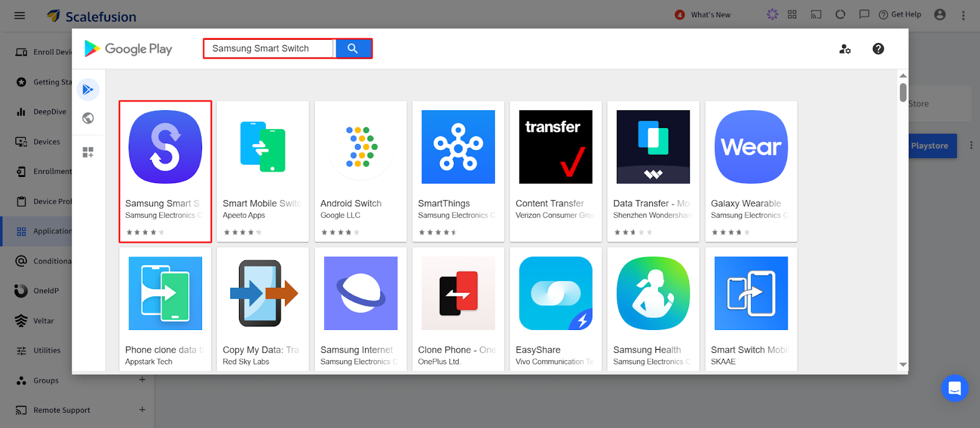980x428 pixels.
Task: Open Enrollment section in sidebar
Action: coord(44,171)
